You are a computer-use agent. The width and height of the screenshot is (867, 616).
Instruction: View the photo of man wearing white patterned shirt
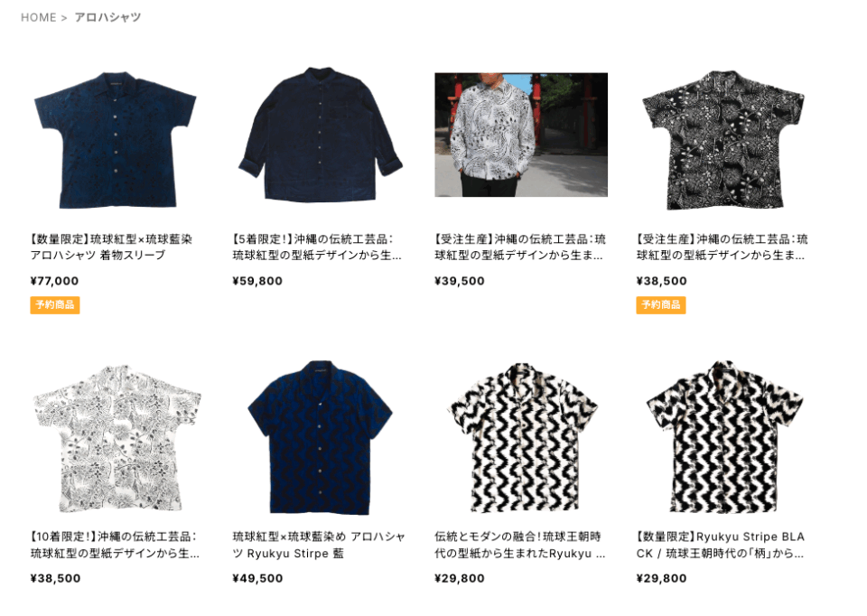tap(521, 135)
